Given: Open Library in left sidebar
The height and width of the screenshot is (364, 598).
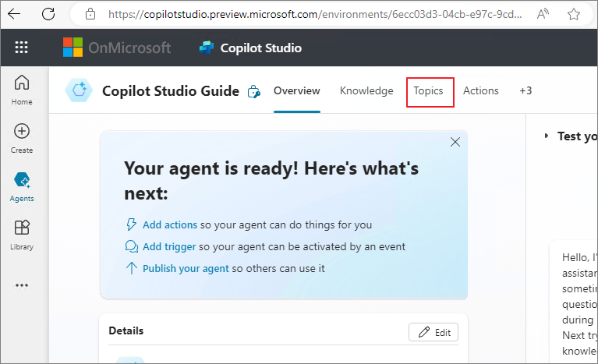Looking at the screenshot, I should [x=22, y=235].
